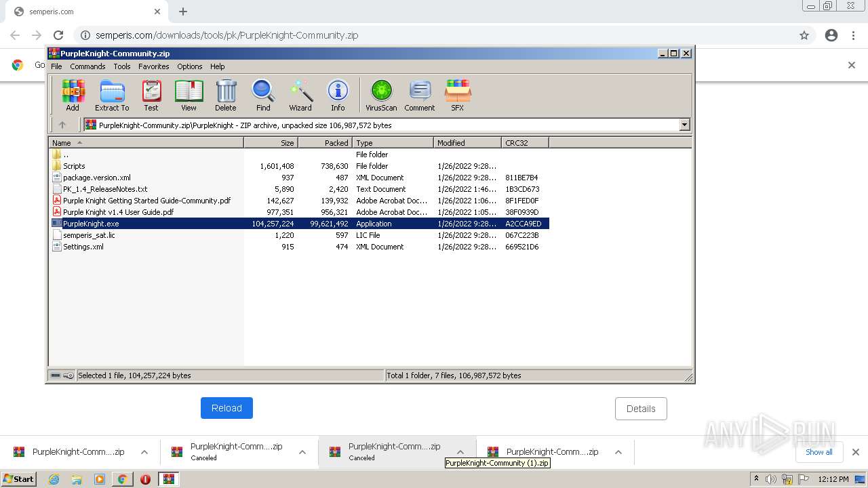Screen dimensions: 868x488
Task: Open the Favorites menu
Action: tap(154, 66)
